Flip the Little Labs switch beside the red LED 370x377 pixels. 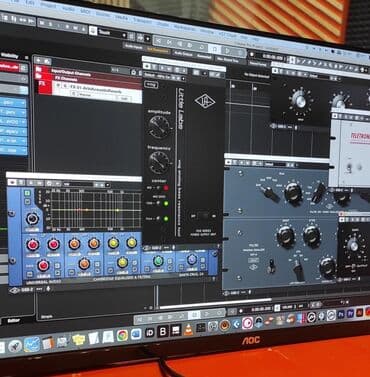(x=157, y=188)
